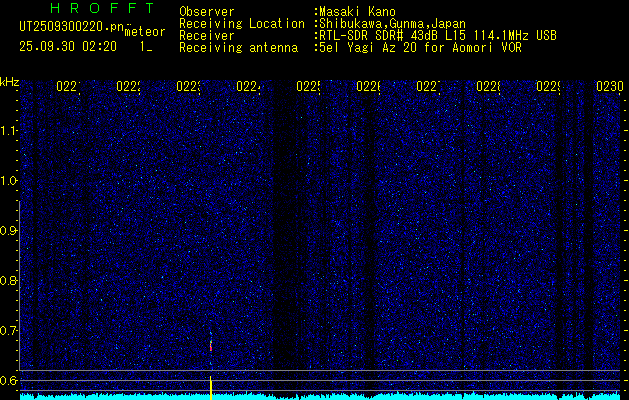Click the 1.1 frequency axis label
This screenshot has height=400, width=629.
[x=9, y=130]
